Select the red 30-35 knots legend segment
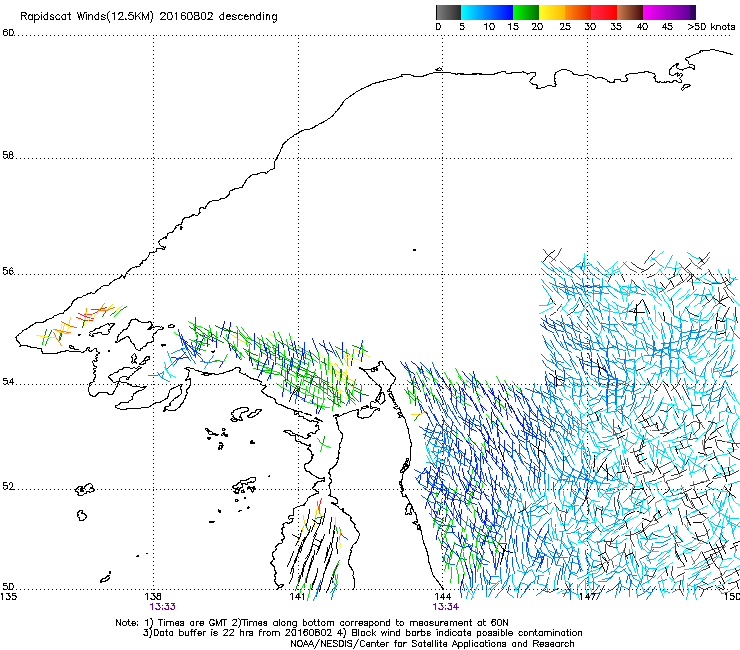The width and height of the screenshot is (740, 650). coord(604,12)
